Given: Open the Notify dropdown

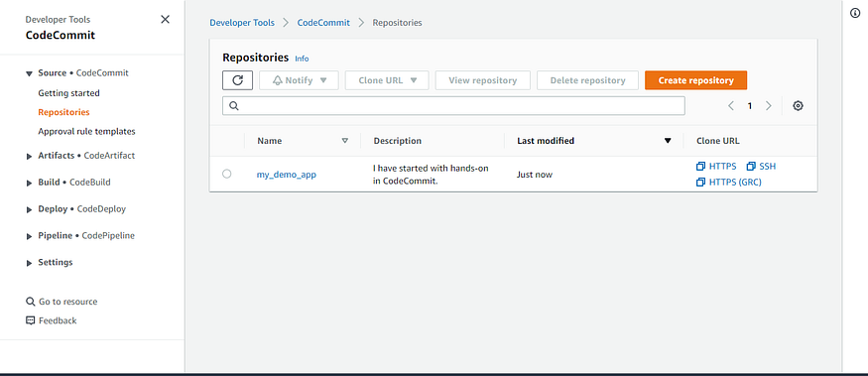Looking at the screenshot, I should pos(299,80).
